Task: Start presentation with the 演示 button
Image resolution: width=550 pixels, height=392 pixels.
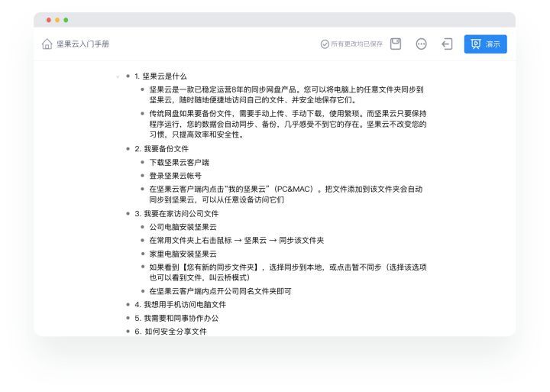Action: point(485,44)
